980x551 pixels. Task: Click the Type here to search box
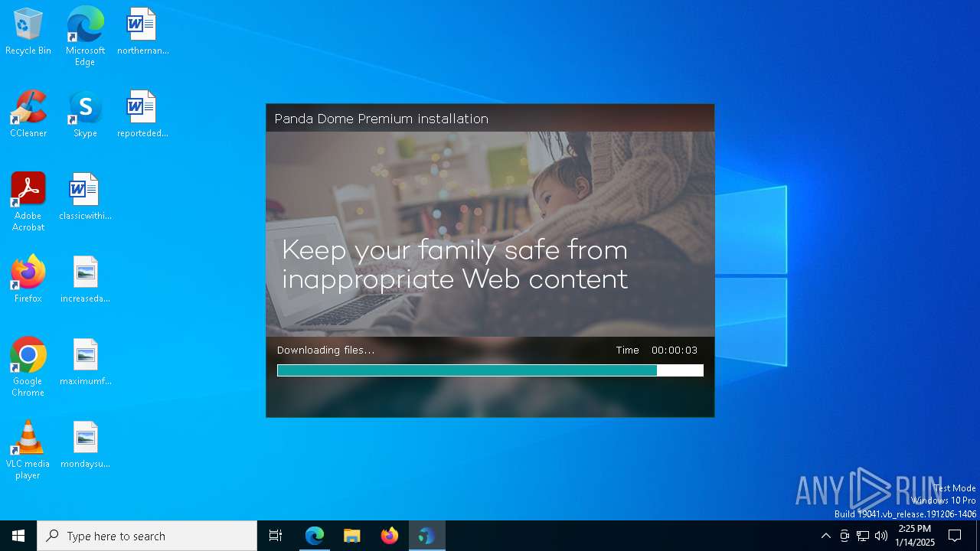click(147, 536)
